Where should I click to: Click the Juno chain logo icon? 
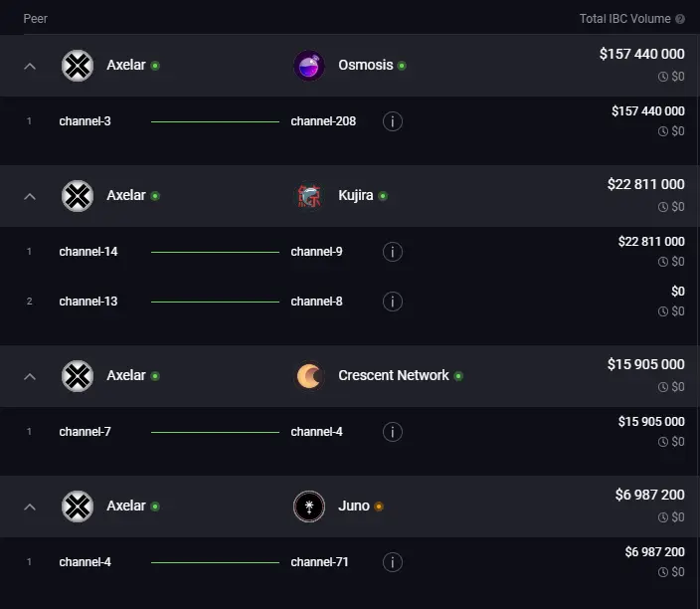coord(309,507)
